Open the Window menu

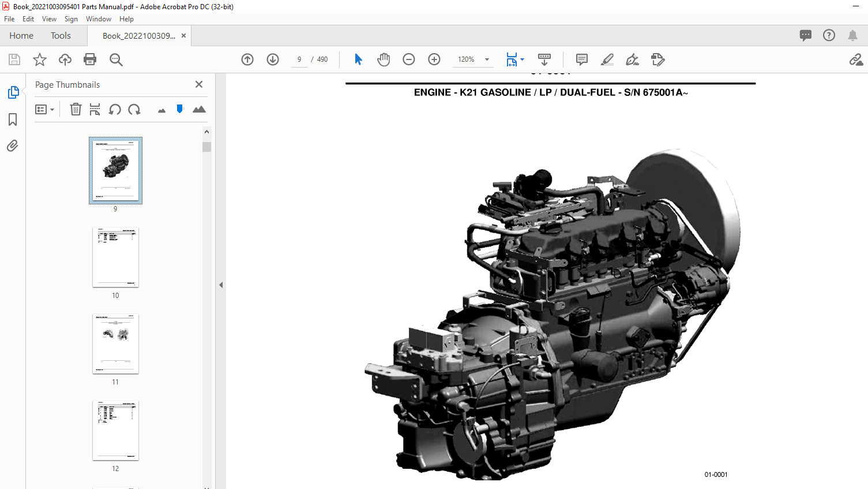(99, 19)
